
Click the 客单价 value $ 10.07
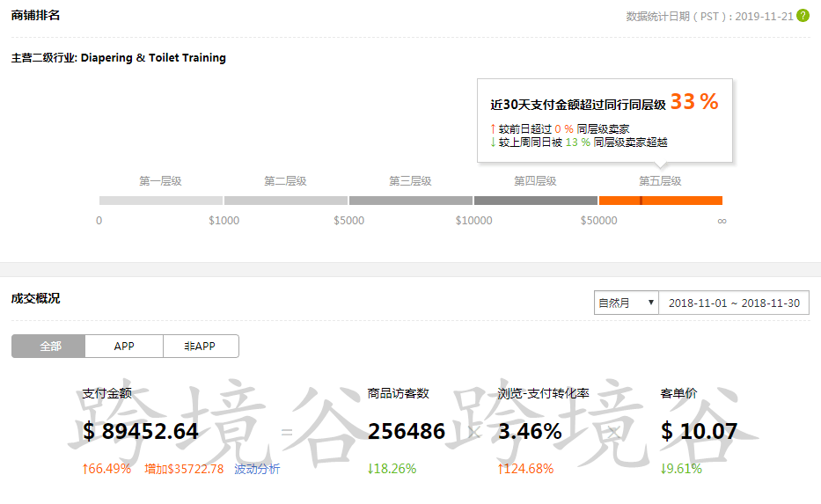699,431
